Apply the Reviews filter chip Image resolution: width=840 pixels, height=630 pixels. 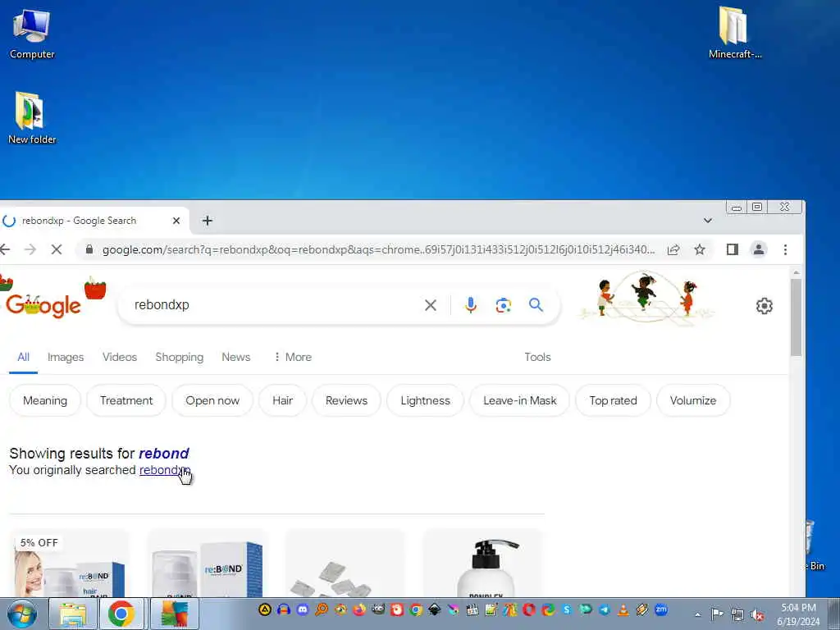[x=346, y=400]
